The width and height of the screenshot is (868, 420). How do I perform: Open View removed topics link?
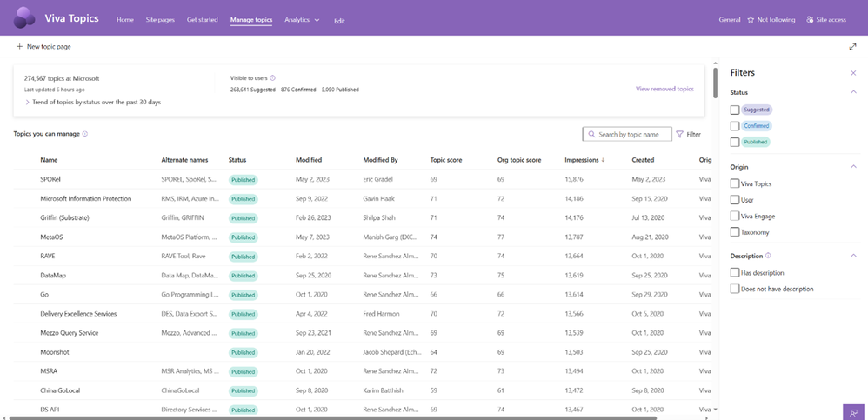664,89
